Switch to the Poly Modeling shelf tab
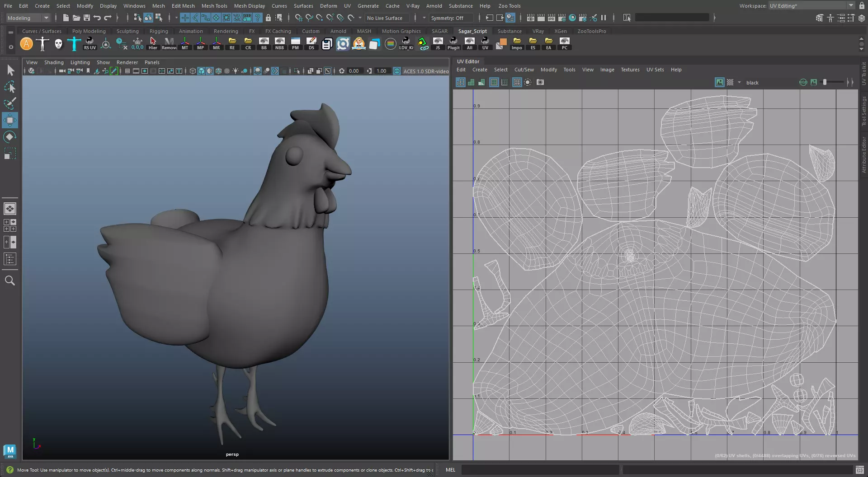Image resolution: width=868 pixels, height=477 pixels. tap(89, 31)
